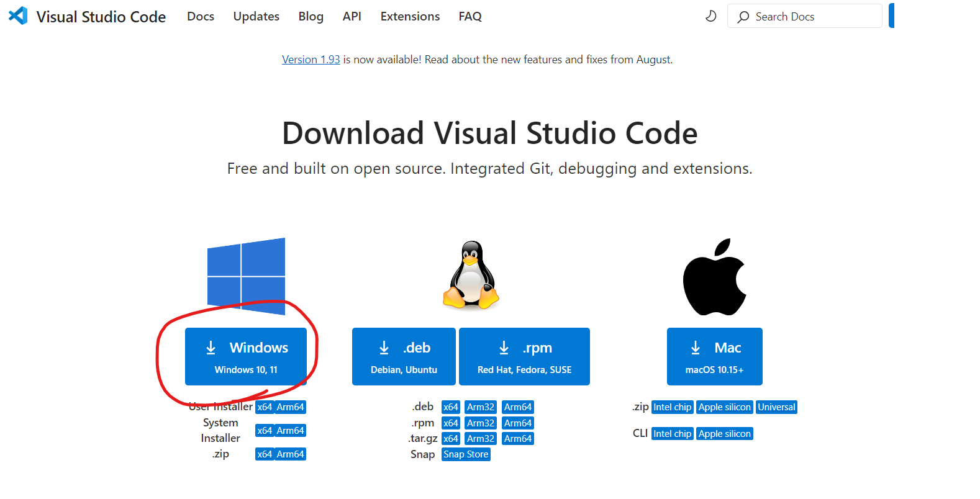Choose the .tar.gz Arm64 link
This screenshot has height=499, width=980.
pyautogui.click(x=518, y=439)
